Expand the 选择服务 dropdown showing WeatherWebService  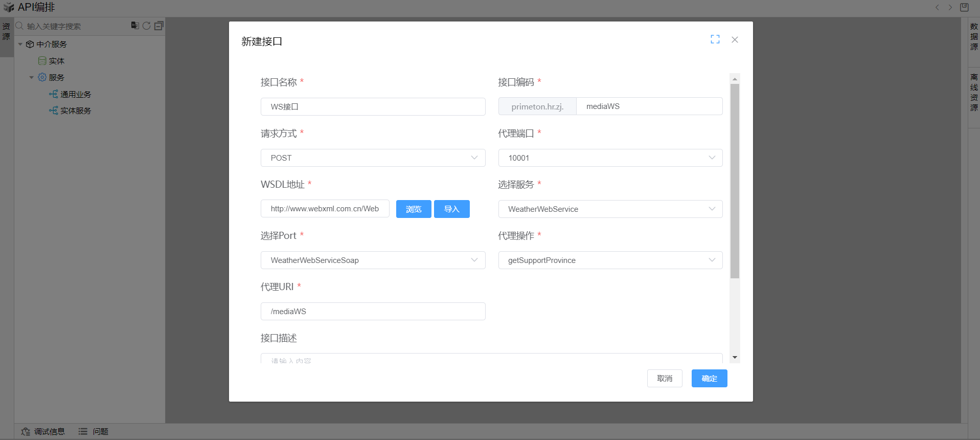(610, 209)
